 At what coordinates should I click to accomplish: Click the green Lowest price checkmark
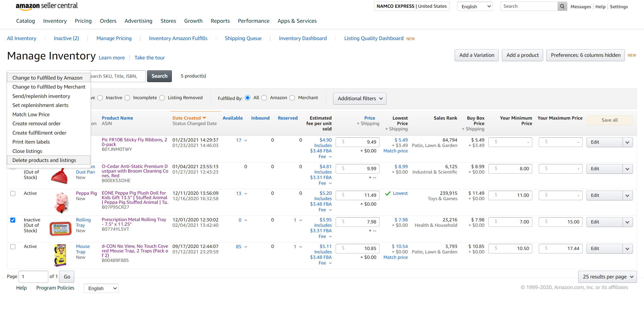point(388,193)
